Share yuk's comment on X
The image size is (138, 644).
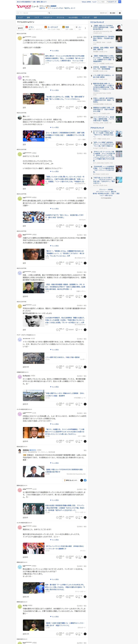tap(85, 441)
